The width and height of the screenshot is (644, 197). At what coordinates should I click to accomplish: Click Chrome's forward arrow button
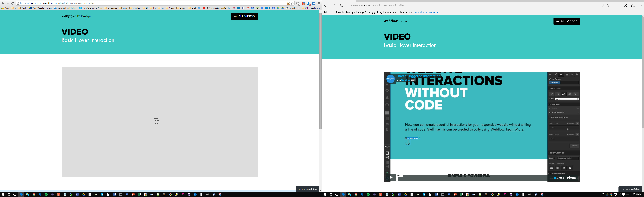(8, 3)
